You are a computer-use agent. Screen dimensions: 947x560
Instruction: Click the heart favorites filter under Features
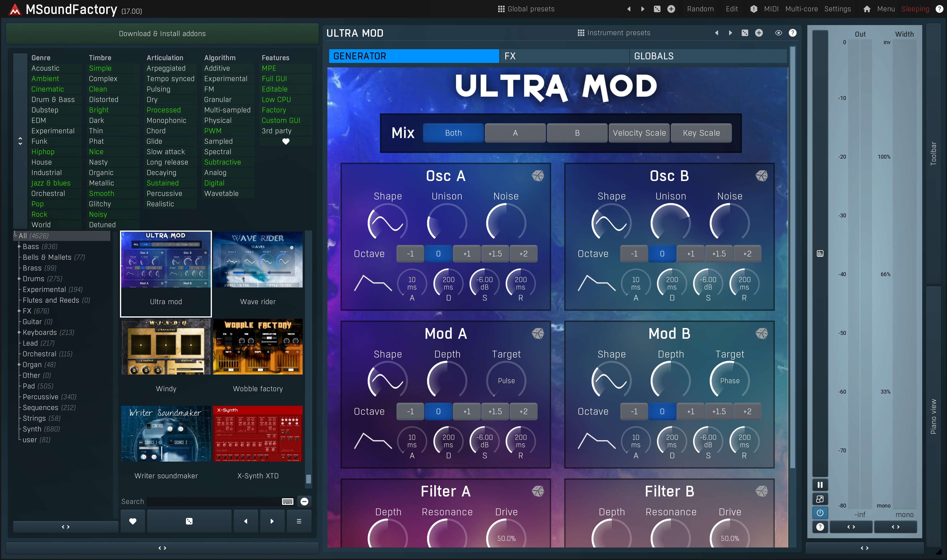(x=286, y=142)
